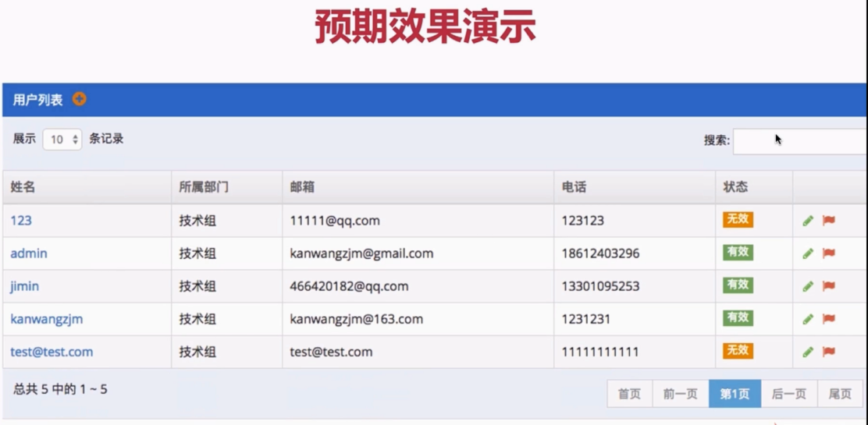Go to 首页 first page
This screenshot has height=425, width=868.
pyautogui.click(x=629, y=394)
